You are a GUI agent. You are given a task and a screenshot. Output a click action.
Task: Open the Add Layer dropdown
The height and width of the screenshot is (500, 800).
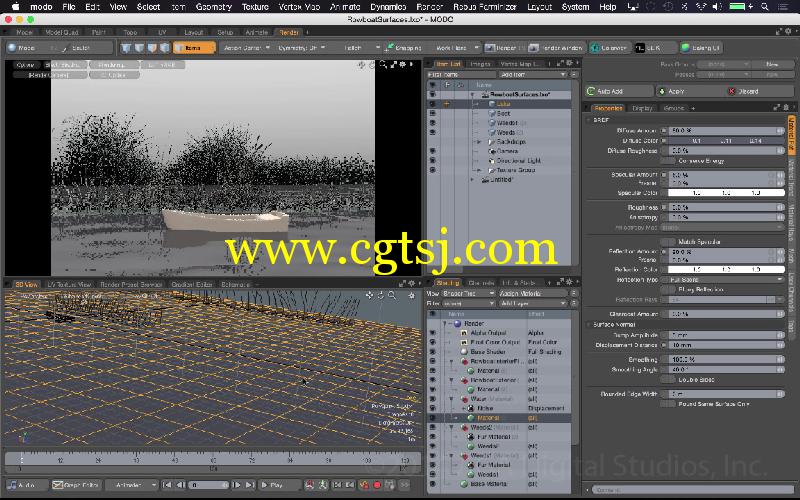[533, 303]
